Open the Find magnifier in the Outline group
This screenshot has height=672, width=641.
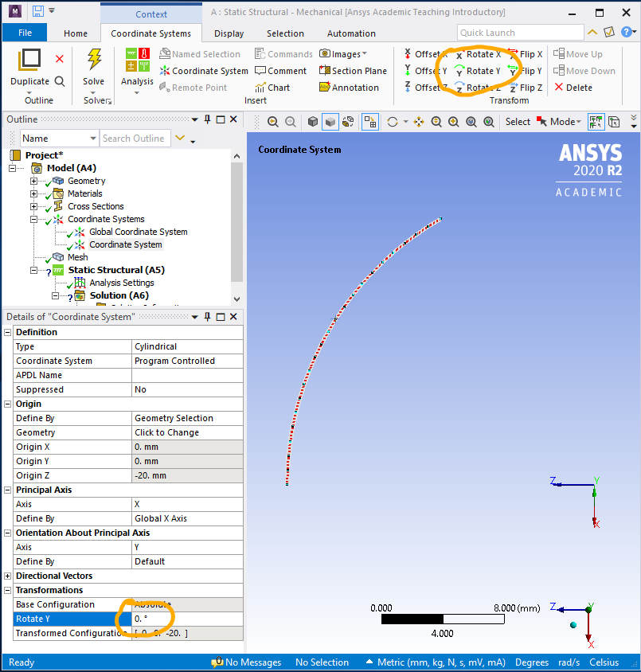(60, 81)
